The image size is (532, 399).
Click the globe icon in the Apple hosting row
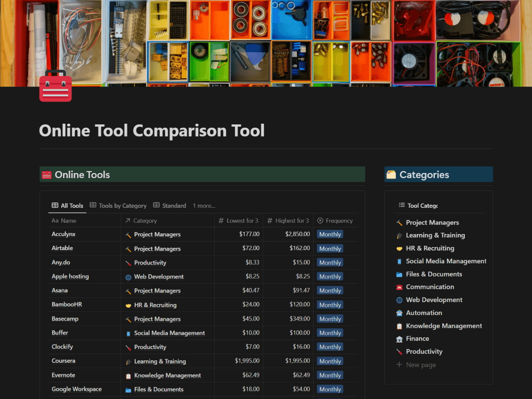tap(129, 277)
